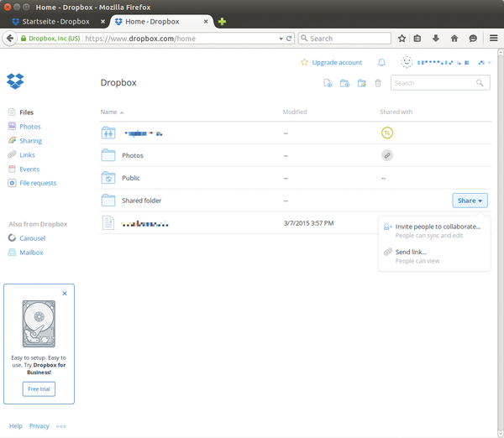This screenshot has width=504, height=438.
Task: Open the Mailbox link
Action: 31,253
